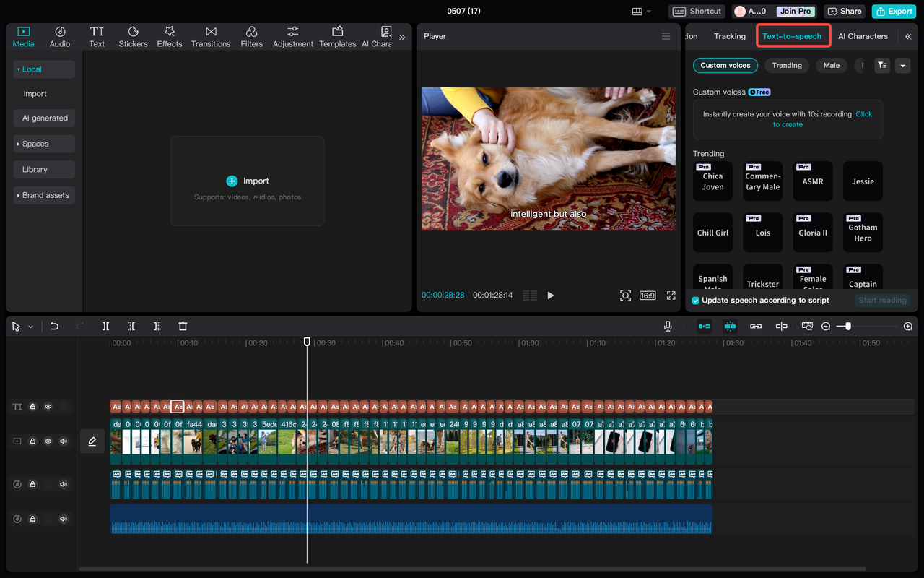Click the Export button
924x578 pixels.
point(894,12)
